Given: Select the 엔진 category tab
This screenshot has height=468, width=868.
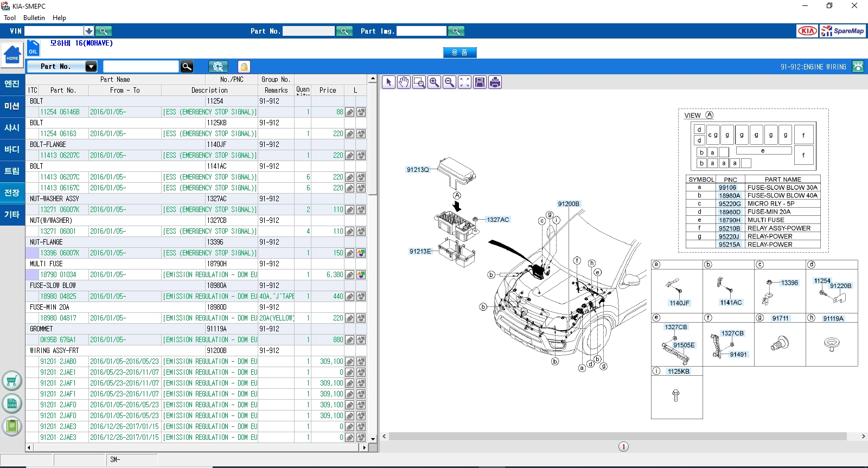Looking at the screenshot, I should [x=12, y=84].
